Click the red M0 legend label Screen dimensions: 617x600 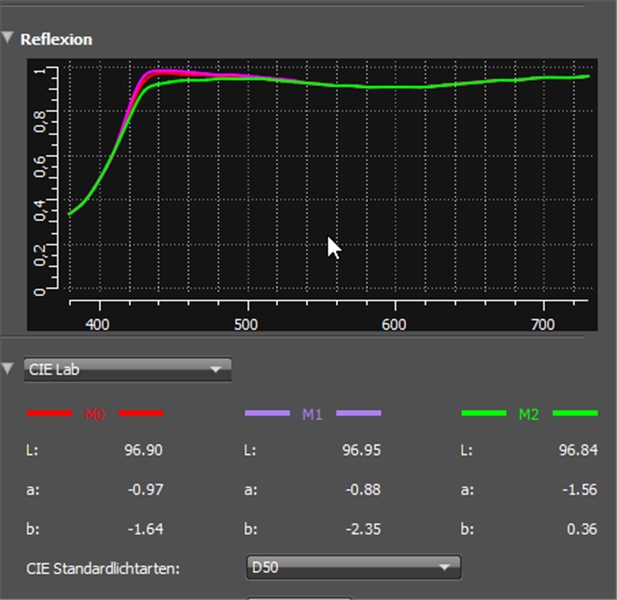(x=94, y=413)
